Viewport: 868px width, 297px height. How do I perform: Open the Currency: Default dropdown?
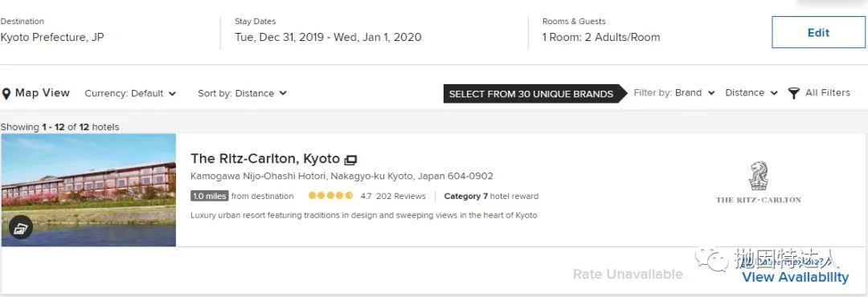130,93
